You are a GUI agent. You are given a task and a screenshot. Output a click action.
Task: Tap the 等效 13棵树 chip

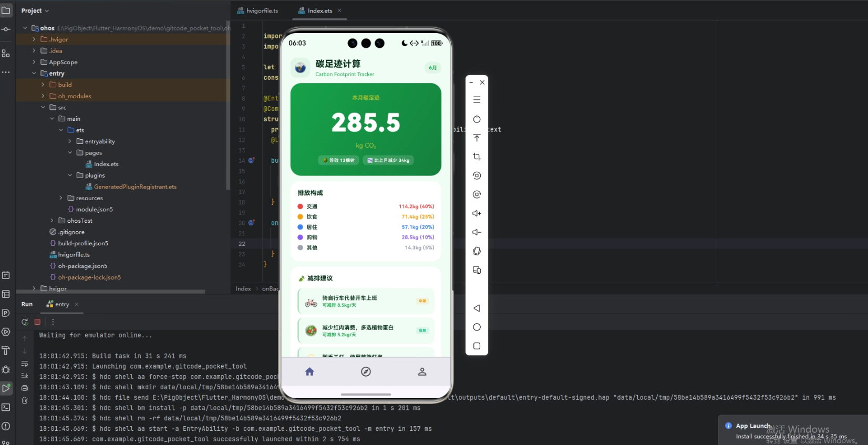click(x=339, y=160)
